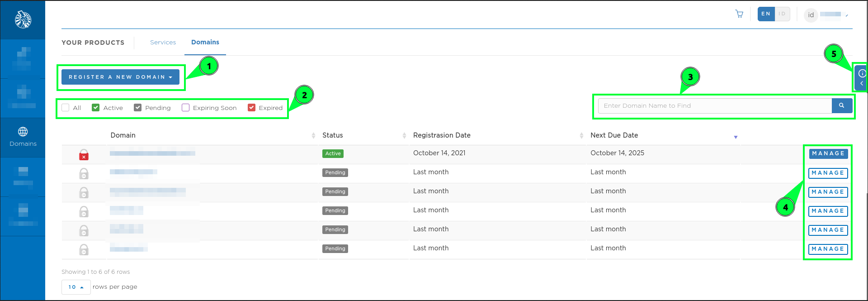The height and width of the screenshot is (301, 868).
Task: Click the 'October 14, 2025' due date
Action: [617, 153]
